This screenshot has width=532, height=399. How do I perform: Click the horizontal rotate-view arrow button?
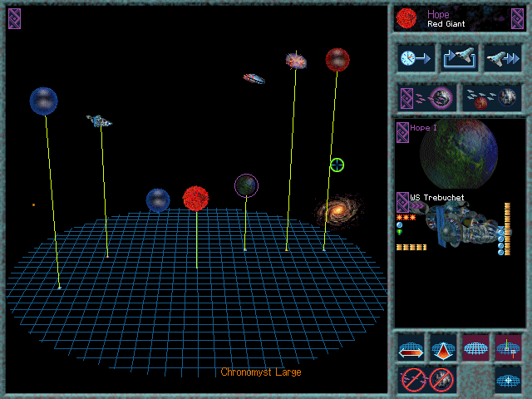[x=411, y=347]
